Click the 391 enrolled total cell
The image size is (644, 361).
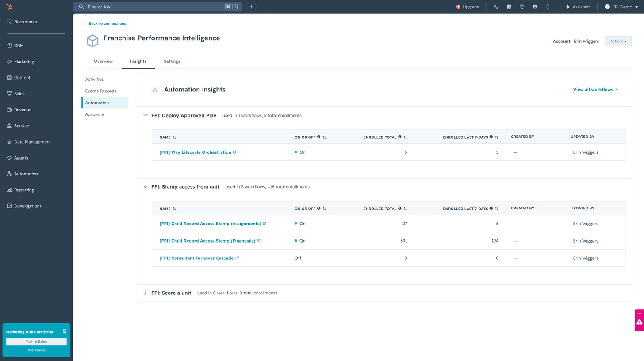coord(403,241)
